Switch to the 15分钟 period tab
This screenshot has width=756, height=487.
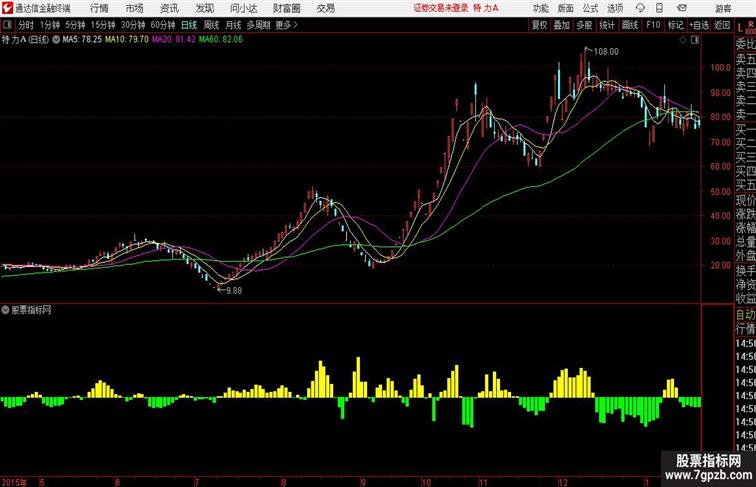click(x=103, y=25)
